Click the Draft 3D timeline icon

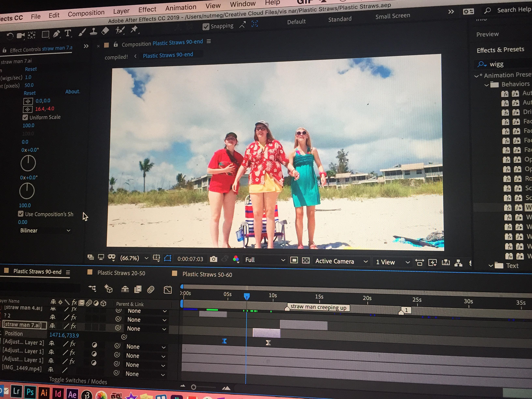pyautogui.click(x=108, y=289)
